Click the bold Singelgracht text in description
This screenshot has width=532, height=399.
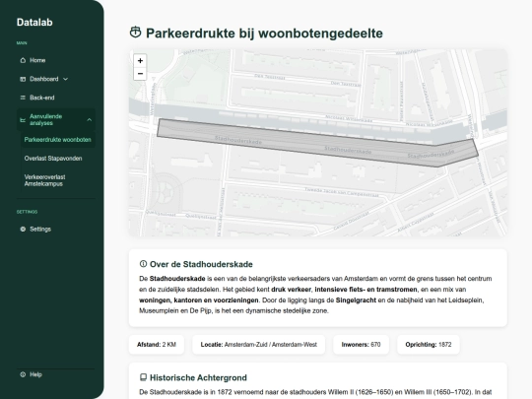pyautogui.click(x=356, y=300)
